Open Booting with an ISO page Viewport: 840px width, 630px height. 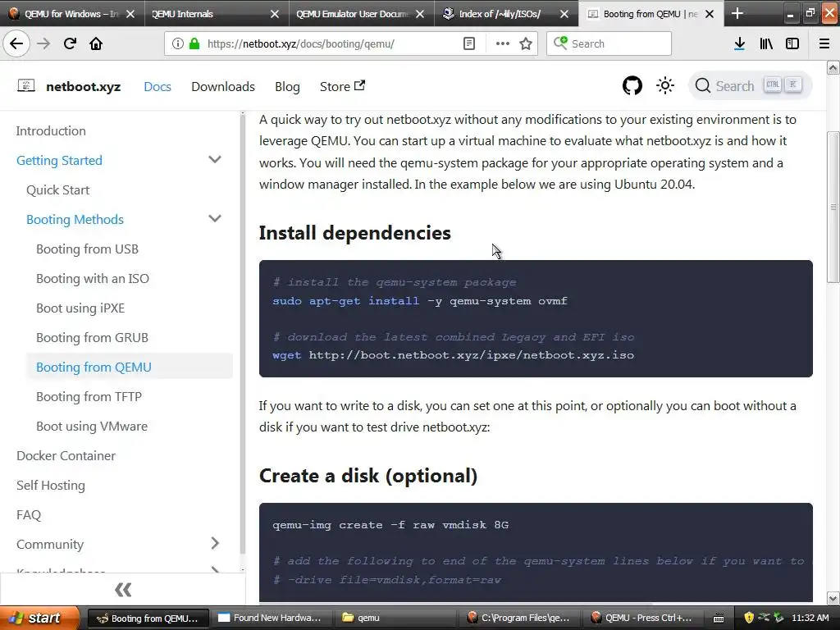pos(93,278)
